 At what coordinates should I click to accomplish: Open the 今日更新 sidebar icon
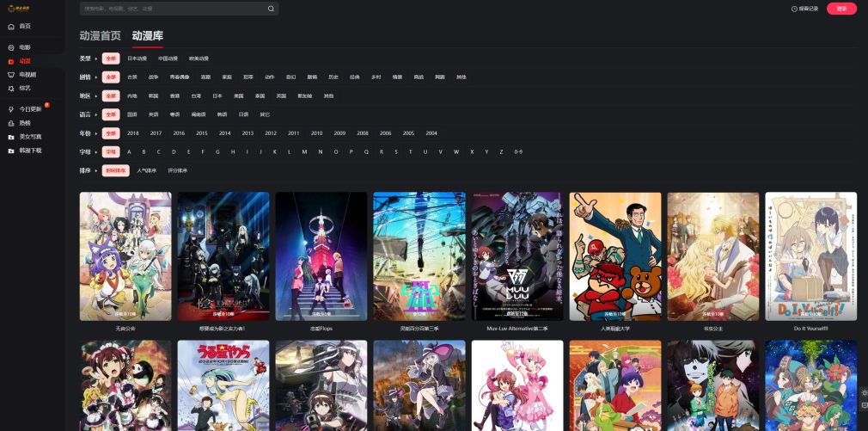tap(11, 109)
